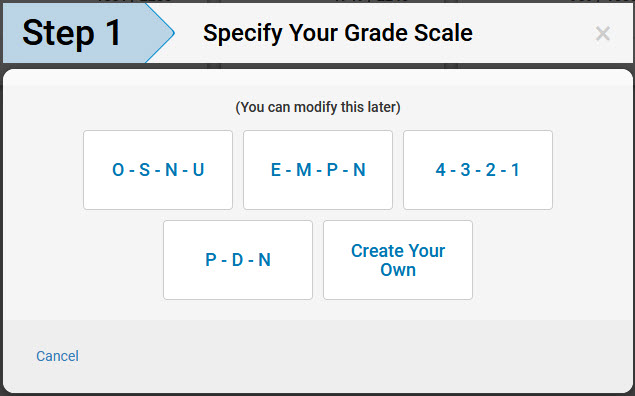Click the word Own in Create Your Own
The width and height of the screenshot is (635, 396).
click(x=398, y=270)
